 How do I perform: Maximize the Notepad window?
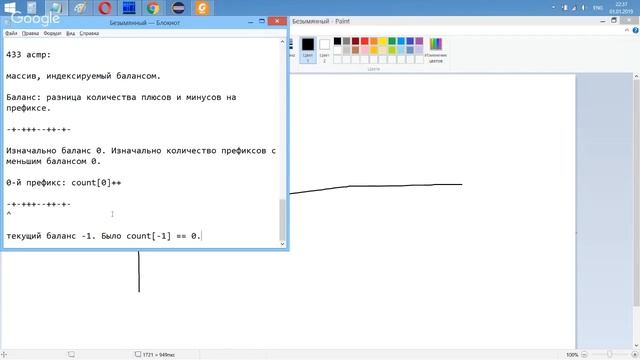pyautogui.click(x=262, y=21)
